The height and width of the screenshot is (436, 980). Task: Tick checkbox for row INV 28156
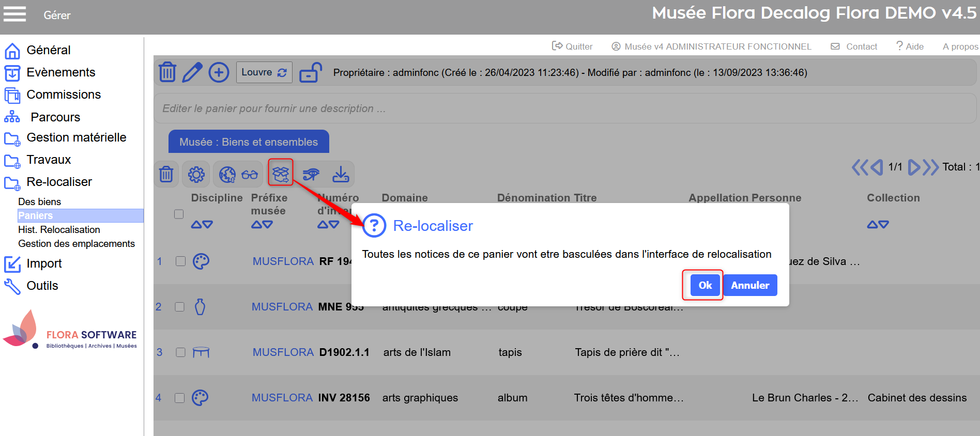click(x=179, y=398)
